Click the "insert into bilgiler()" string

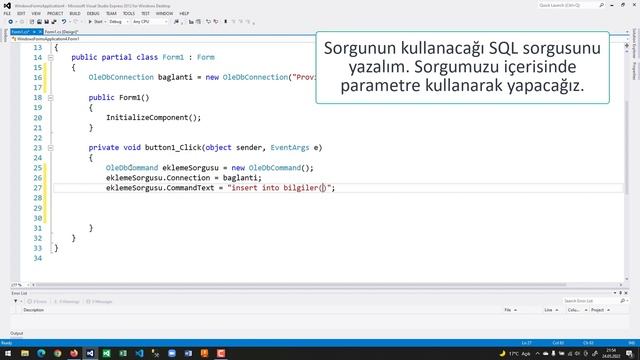tap(279, 188)
